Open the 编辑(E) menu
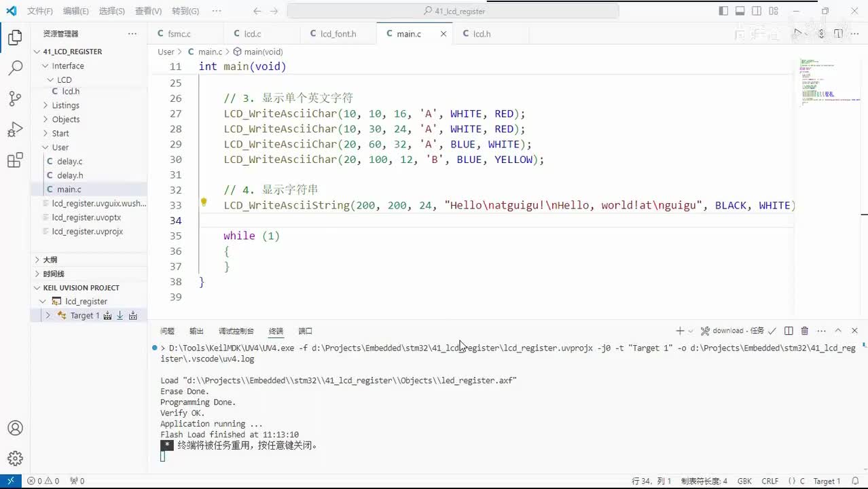 pos(75,11)
